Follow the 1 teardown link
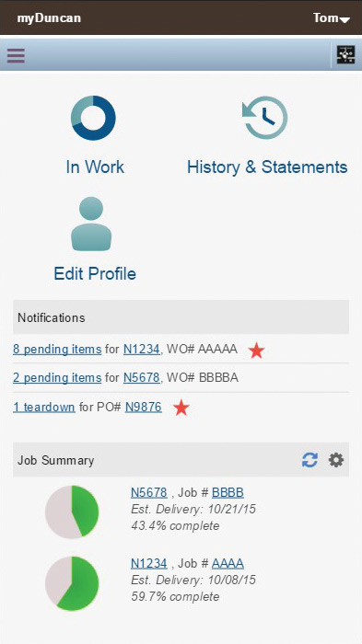The height and width of the screenshot is (644, 362). 44,407
